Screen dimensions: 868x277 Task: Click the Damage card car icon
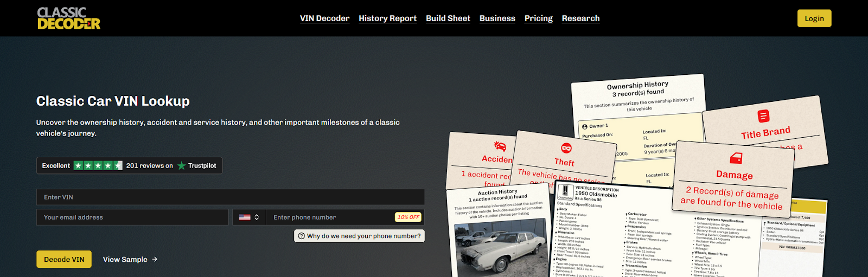click(x=736, y=158)
